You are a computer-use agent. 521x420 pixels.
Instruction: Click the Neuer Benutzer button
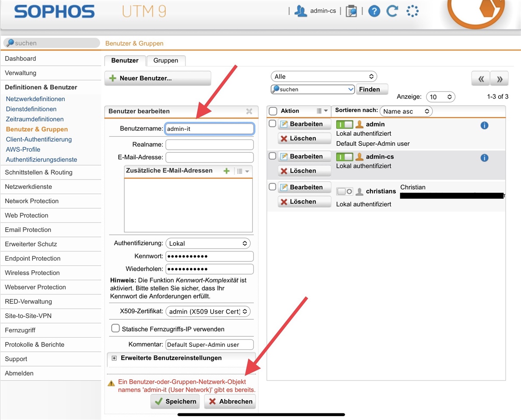[x=158, y=78]
